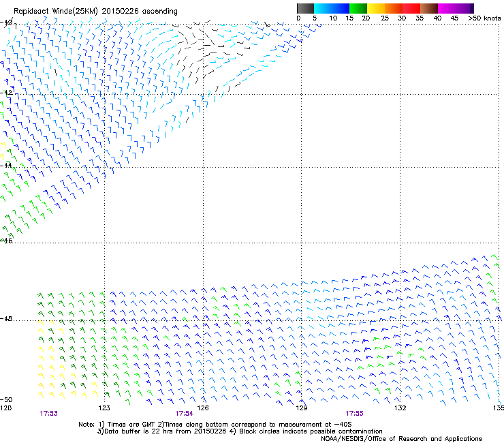
Task: Click the 'Times are GMT' note line
Action: click(x=215, y=425)
